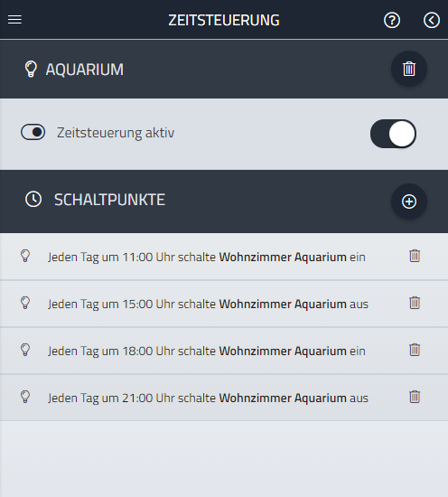Delete the Aquarium time control
The width and height of the screenshot is (448, 497).
point(409,69)
